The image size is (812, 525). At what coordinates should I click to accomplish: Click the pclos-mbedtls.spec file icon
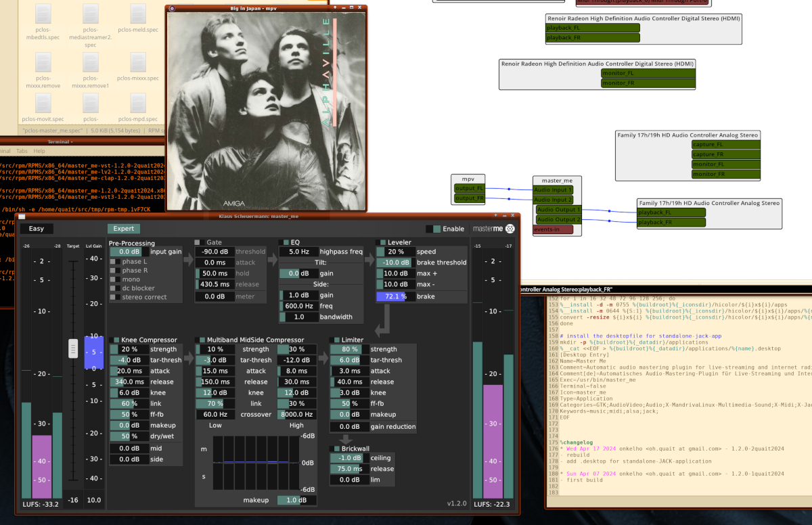[x=42, y=14]
